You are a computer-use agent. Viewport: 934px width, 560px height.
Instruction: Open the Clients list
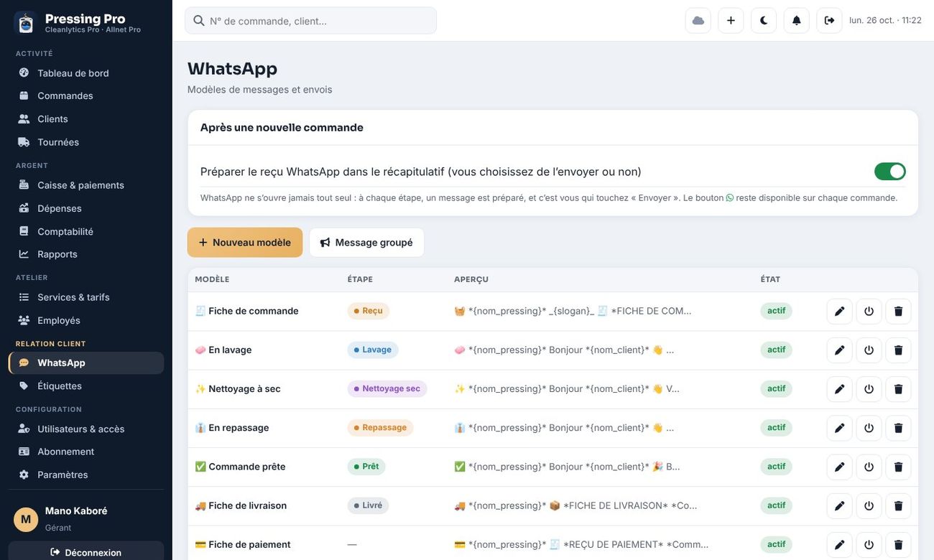tap(86, 118)
